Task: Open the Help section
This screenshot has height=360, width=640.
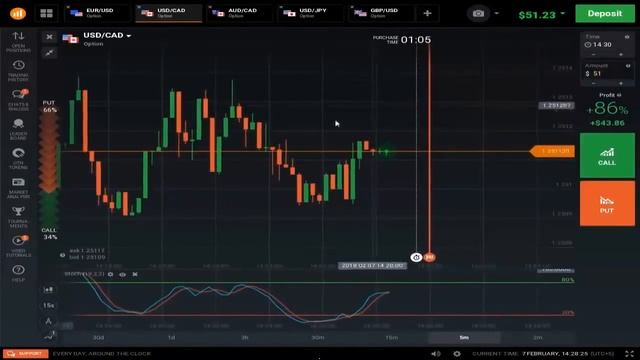Action: tap(18, 273)
